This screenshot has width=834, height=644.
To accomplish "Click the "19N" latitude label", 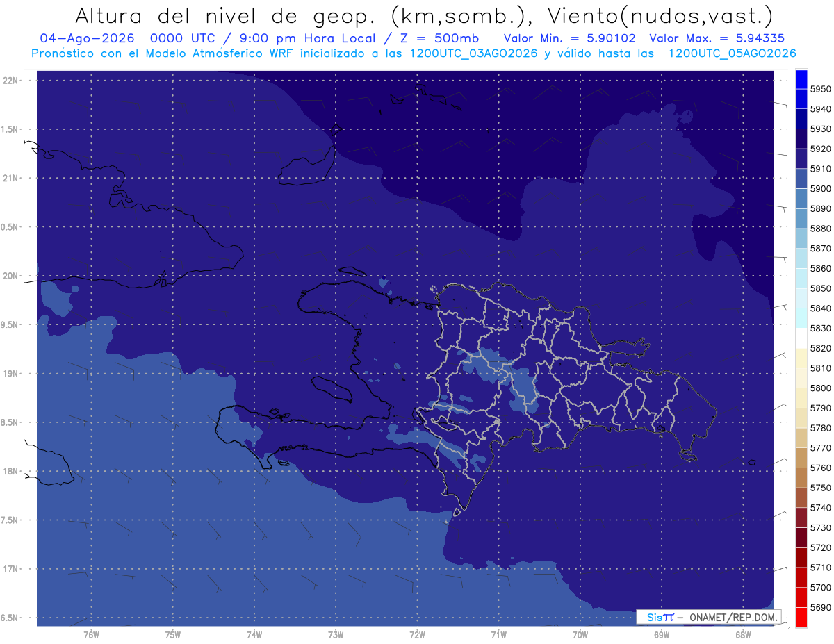I will pyautogui.click(x=10, y=374).
